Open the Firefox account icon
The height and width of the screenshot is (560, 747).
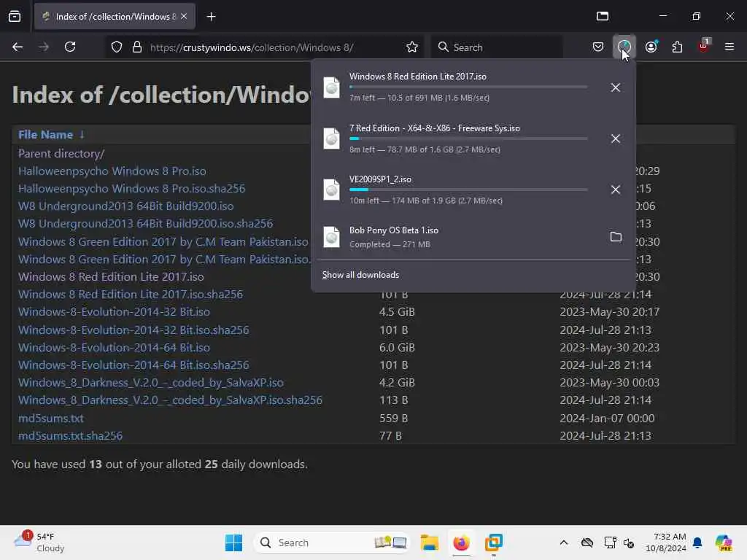click(651, 47)
